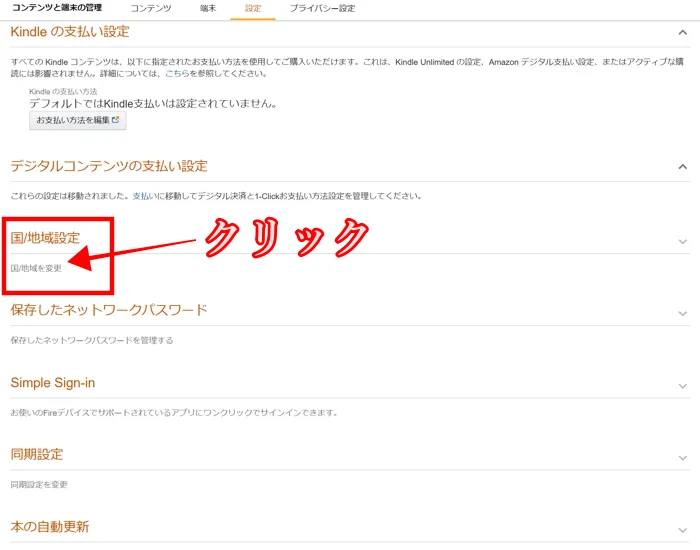Click the 同期設定を変更 text

pos(39,485)
